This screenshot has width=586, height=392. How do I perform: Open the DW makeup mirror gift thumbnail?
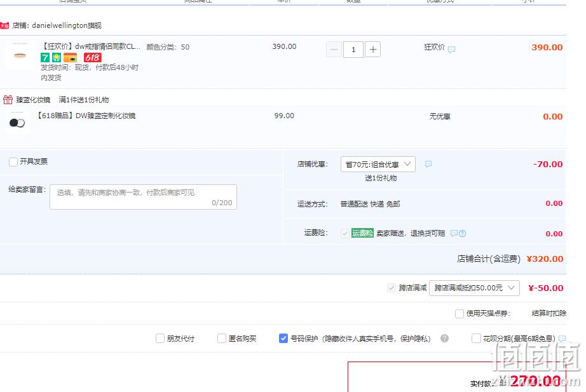17,123
